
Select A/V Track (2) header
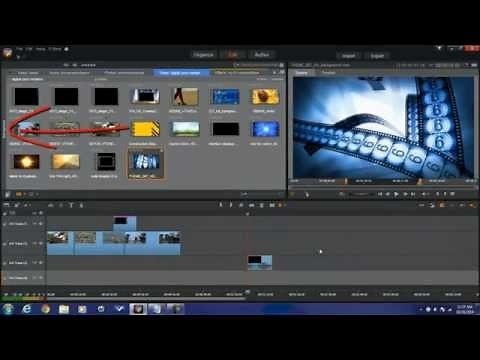23,244
